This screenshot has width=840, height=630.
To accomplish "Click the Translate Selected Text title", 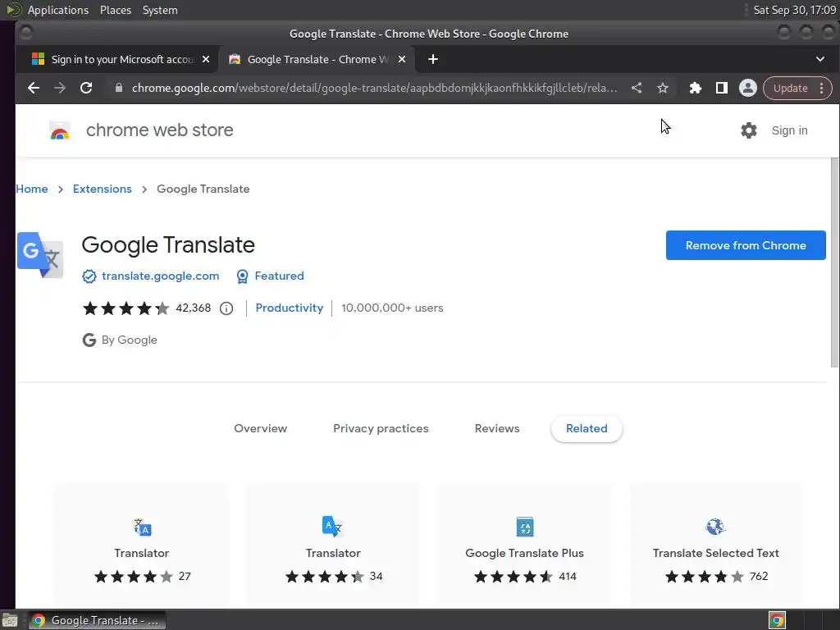I will [715, 554].
